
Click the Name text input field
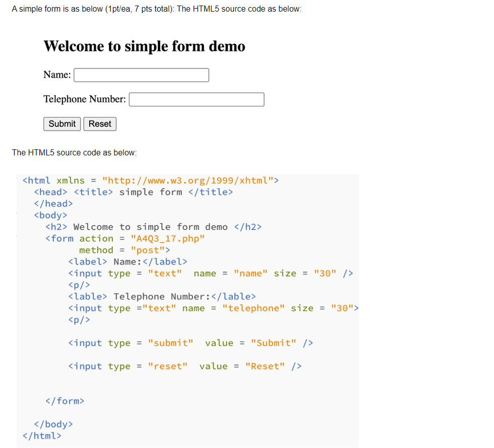coord(141,75)
